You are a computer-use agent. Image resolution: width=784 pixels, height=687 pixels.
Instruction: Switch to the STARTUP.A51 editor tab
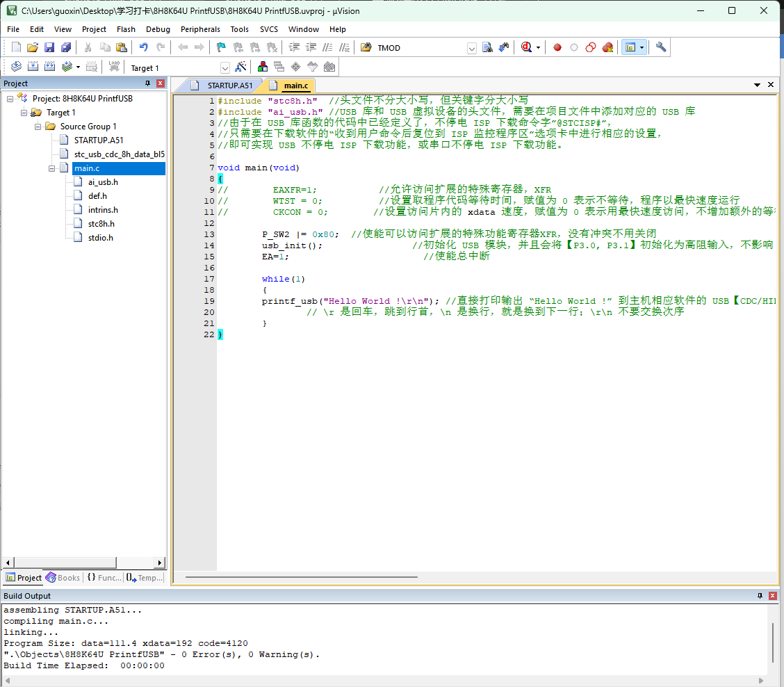[x=229, y=86]
